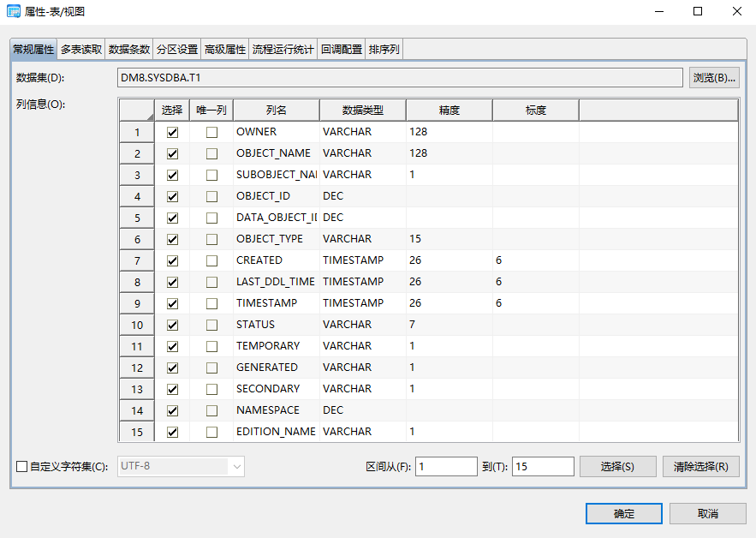Cancel with the 取消 button
Screen dimensions: 756x538
point(708,513)
